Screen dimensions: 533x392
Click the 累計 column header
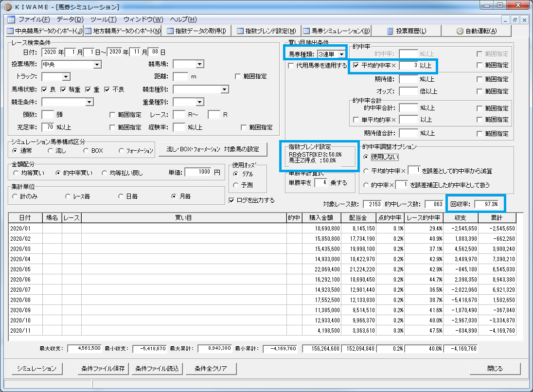point(497,218)
